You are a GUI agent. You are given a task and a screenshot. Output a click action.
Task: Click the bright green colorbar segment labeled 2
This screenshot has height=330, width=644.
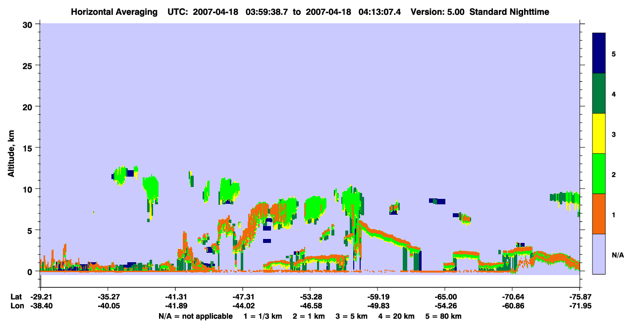[x=599, y=174]
